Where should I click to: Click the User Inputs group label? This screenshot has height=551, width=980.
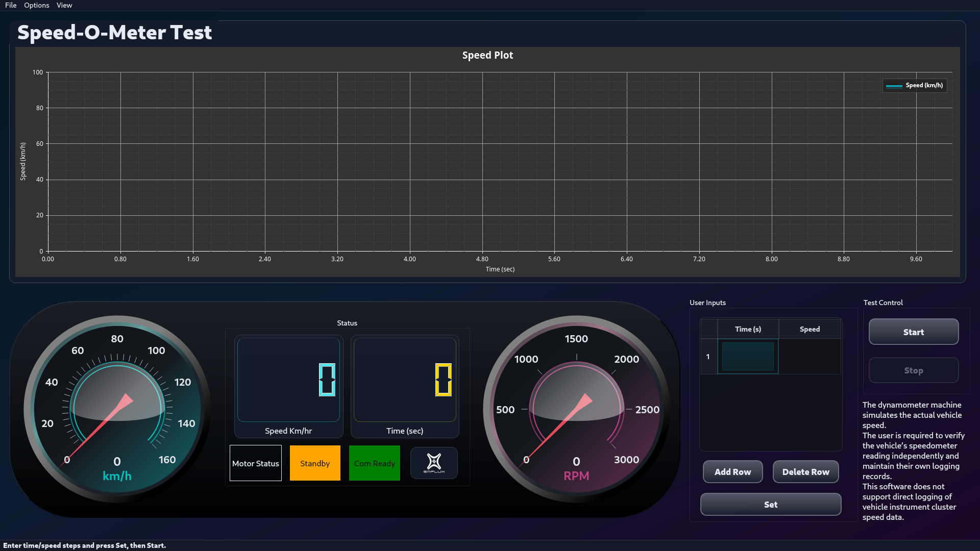point(707,303)
